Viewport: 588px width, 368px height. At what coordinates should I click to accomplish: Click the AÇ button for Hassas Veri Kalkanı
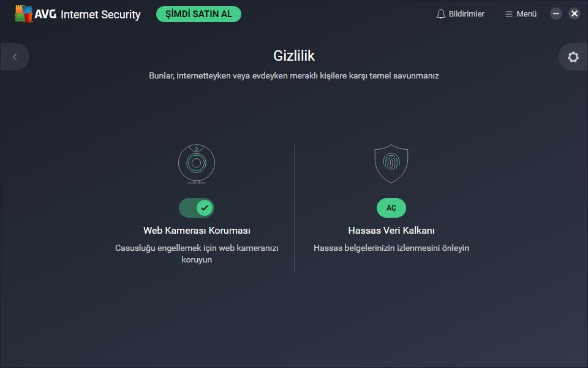(x=391, y=208)
